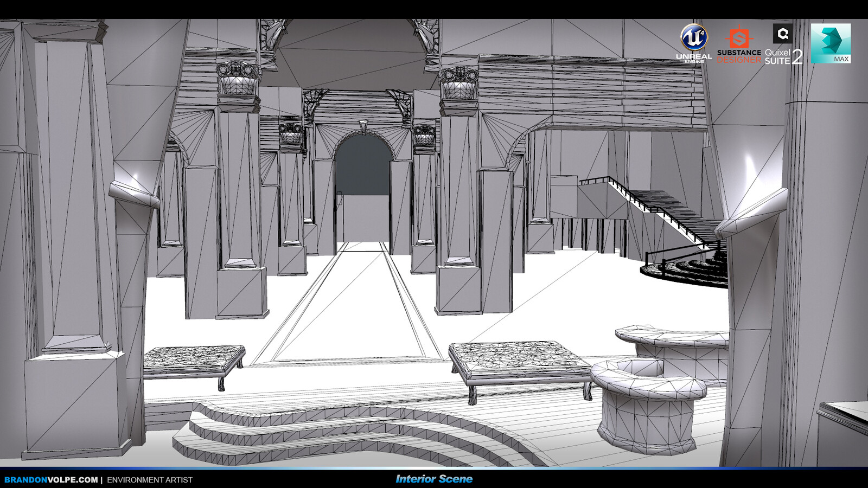Click the ENVIRONMENT ARTIST text
This screenshot has height=488, width=868.
click(150, 480)
